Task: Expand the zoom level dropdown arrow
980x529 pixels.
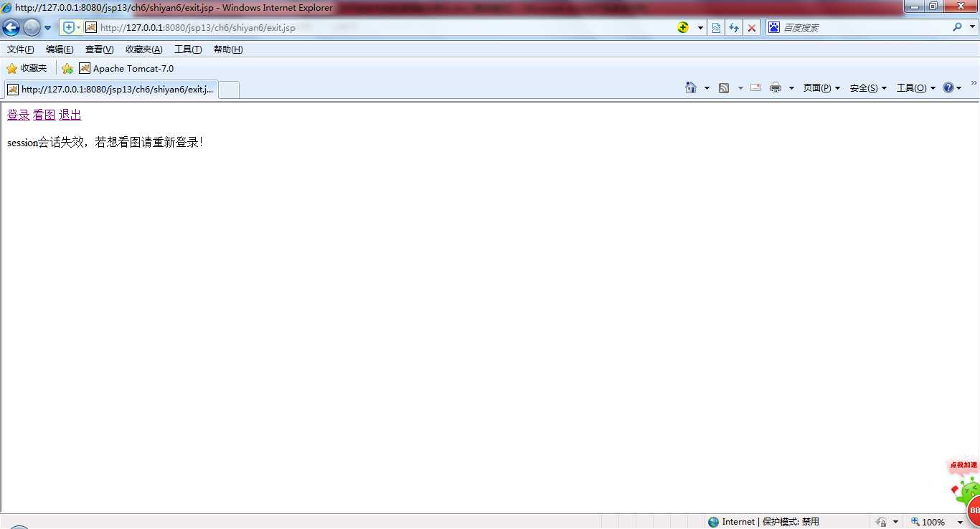Action: (960, 523)
